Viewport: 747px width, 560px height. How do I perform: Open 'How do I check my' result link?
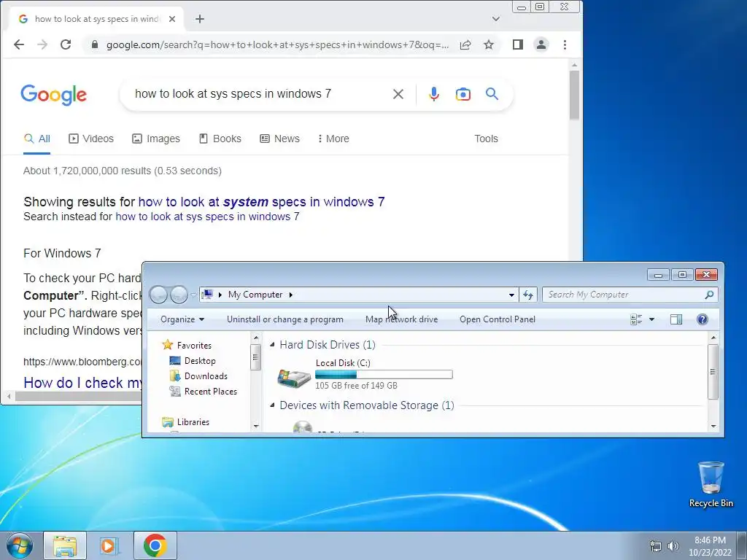point(83,382)
